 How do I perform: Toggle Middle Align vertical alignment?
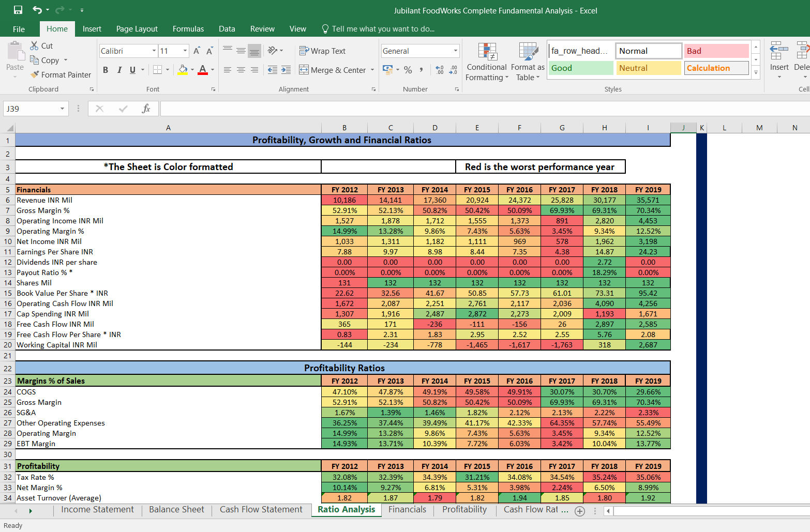coord(241,50)
